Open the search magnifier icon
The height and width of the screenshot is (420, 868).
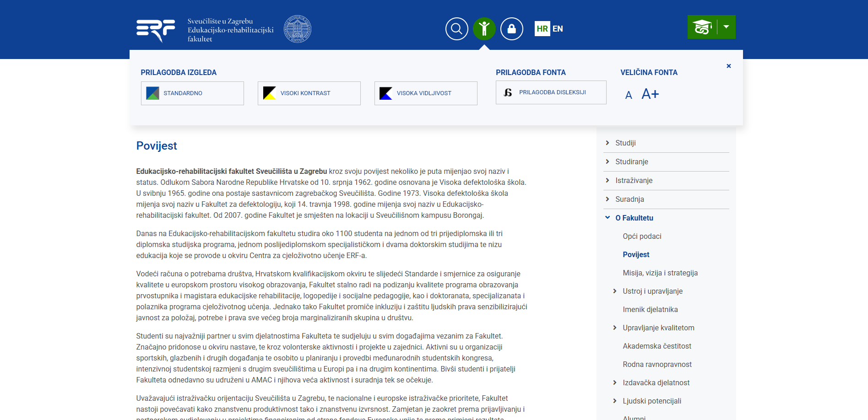pyautogui.click(x=457, y=29)
